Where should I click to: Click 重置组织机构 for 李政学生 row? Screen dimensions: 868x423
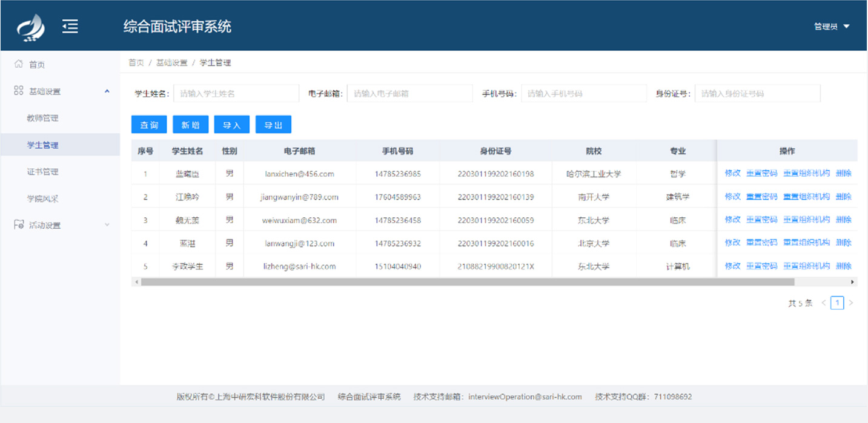(806, 266)
